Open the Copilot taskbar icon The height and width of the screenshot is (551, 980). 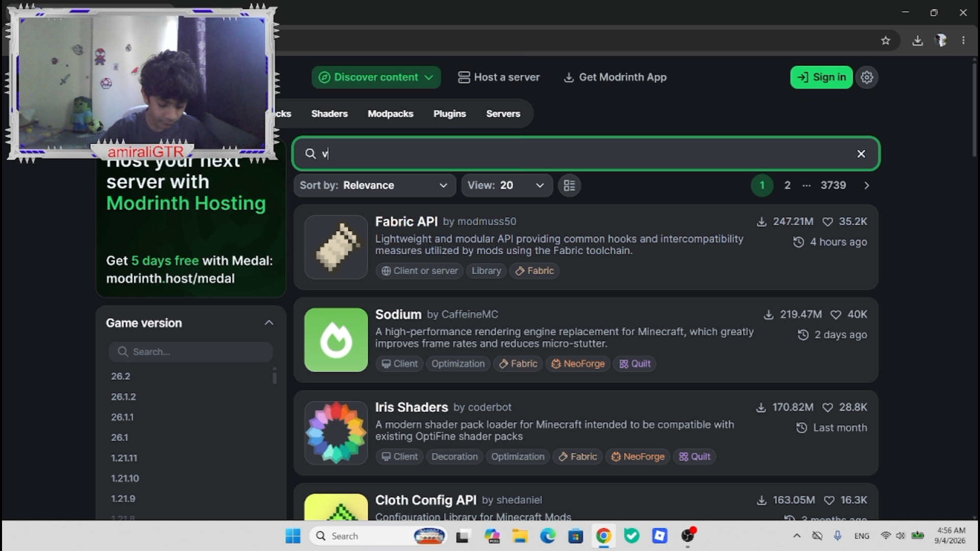[492, 536]
